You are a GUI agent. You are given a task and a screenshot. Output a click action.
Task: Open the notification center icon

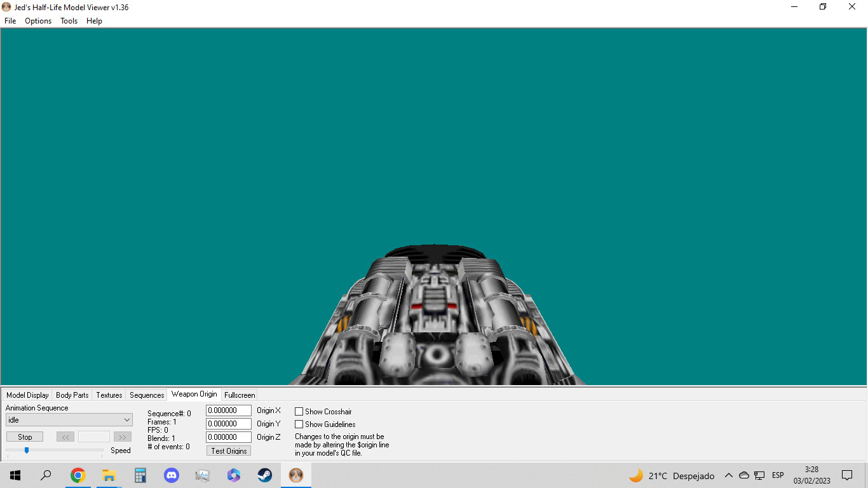click(x=847, y=475)
